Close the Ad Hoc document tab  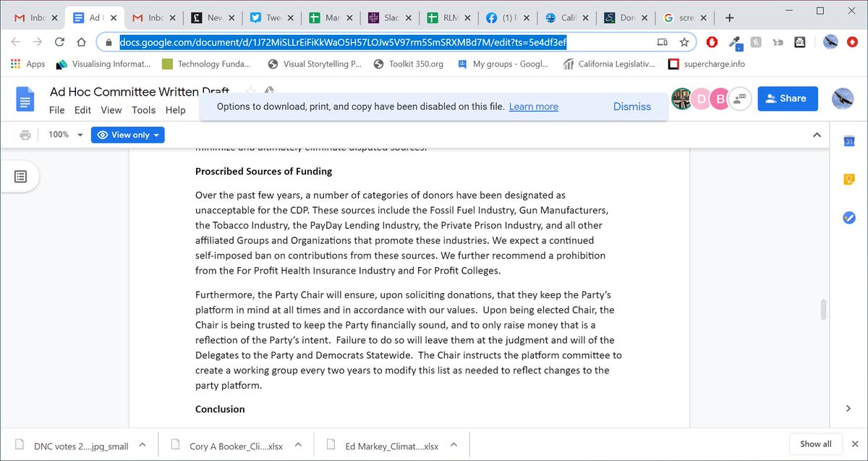[114, 17]
